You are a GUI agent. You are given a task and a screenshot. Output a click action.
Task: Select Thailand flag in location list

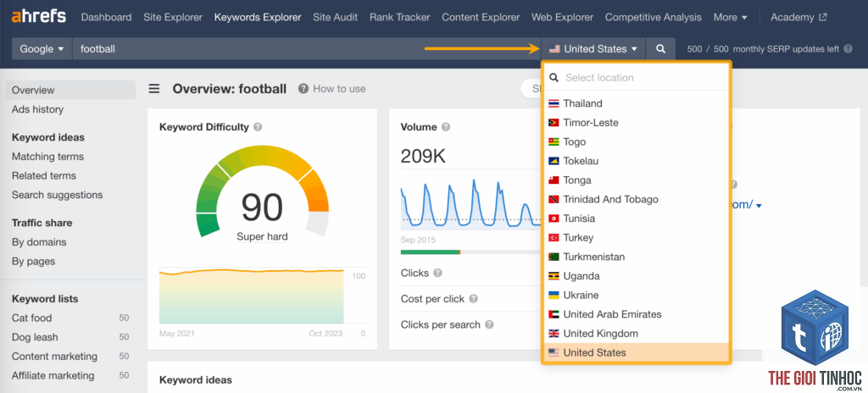[x=554, y=103]
